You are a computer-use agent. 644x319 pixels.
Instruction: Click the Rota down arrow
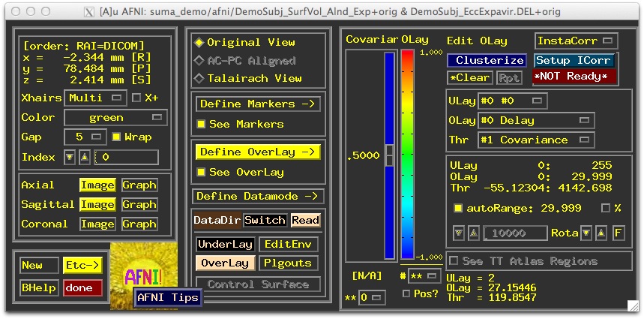[x=586, y=233]
